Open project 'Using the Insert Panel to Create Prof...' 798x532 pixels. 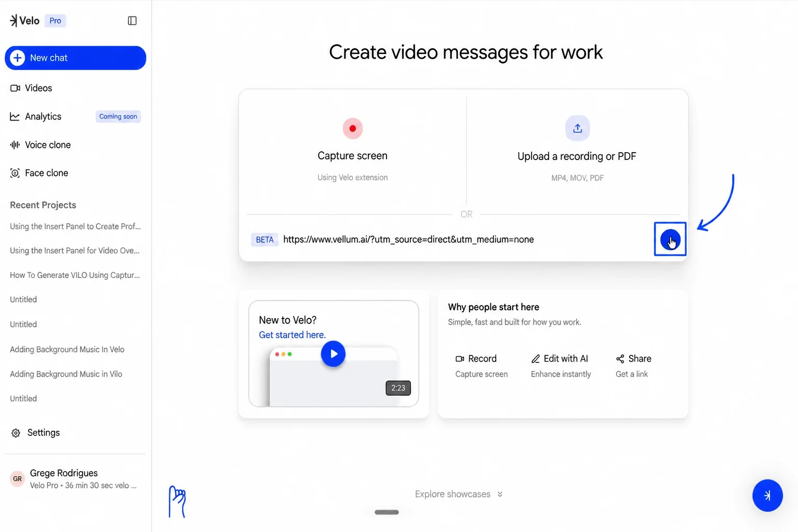click(75, 227)
